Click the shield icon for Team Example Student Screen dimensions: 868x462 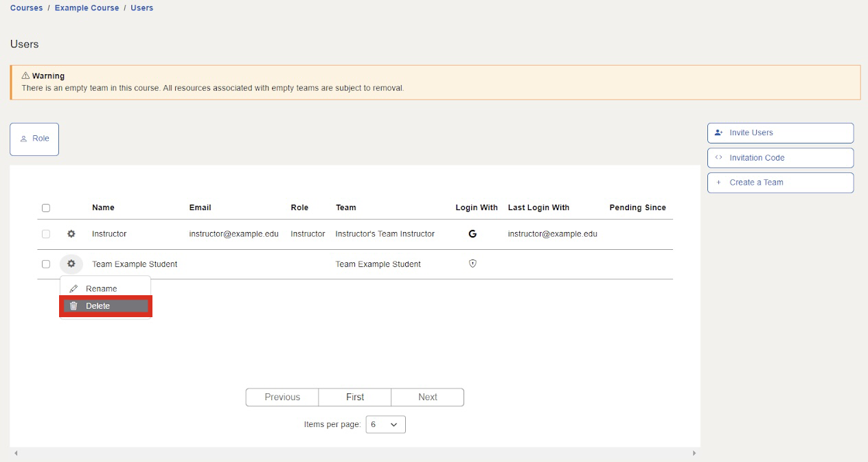472,264
